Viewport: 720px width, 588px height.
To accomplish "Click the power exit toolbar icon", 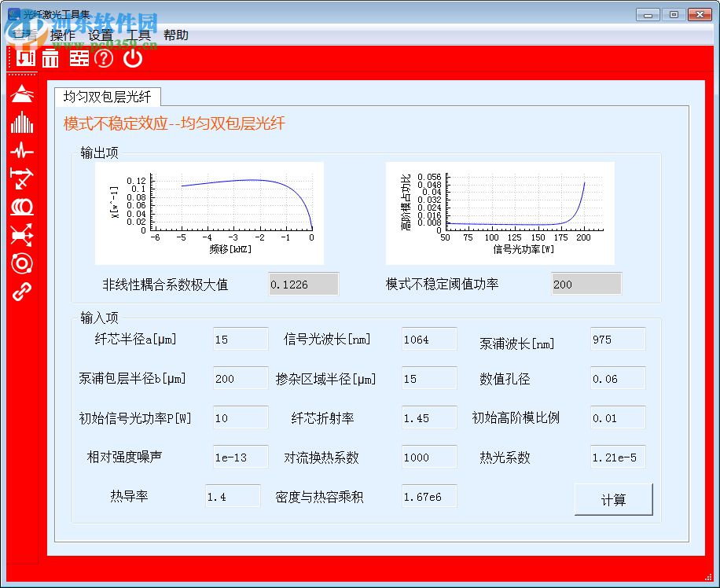I will point(132,58).
